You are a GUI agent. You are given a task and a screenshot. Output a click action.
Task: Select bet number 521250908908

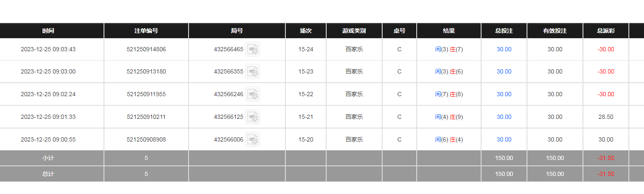(146, 139)
